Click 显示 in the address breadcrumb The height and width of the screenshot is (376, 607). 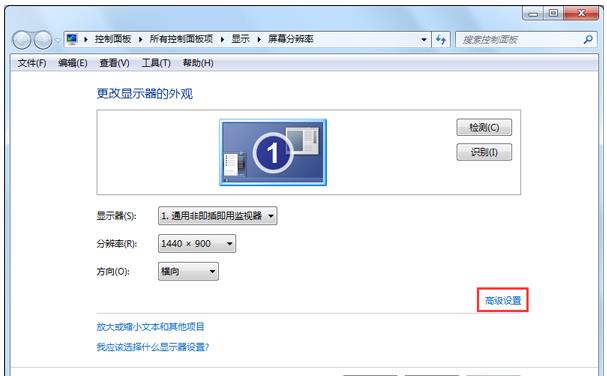click(x=240, y=39)
